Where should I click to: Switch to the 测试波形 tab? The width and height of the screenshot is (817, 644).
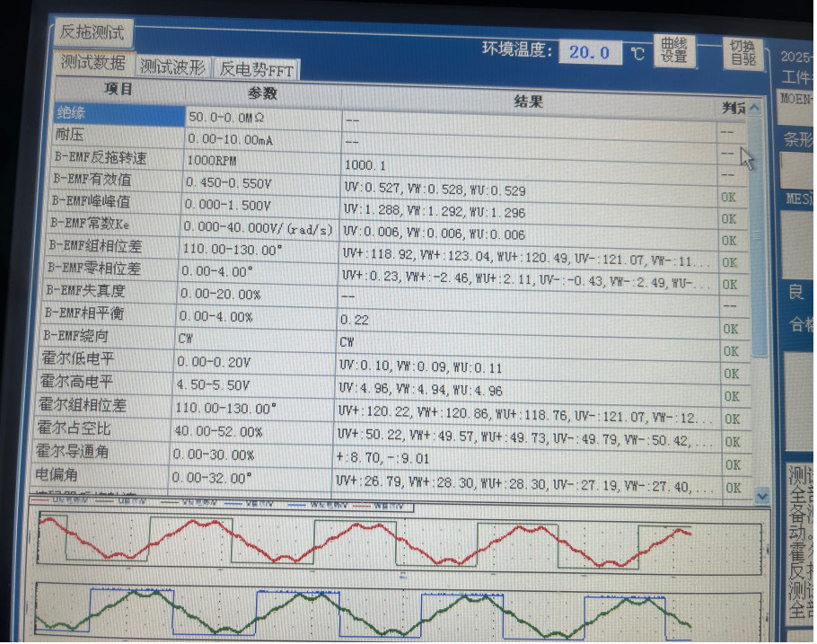(x=172, y=67)
